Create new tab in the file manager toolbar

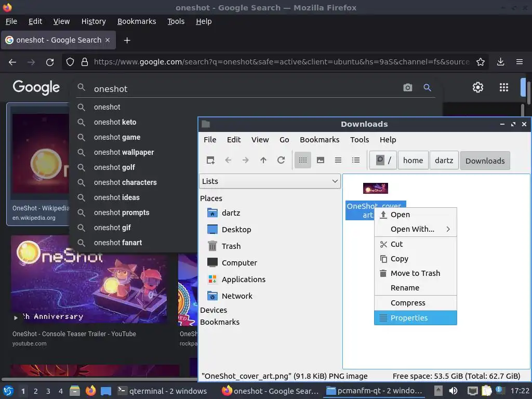[210, 160]
